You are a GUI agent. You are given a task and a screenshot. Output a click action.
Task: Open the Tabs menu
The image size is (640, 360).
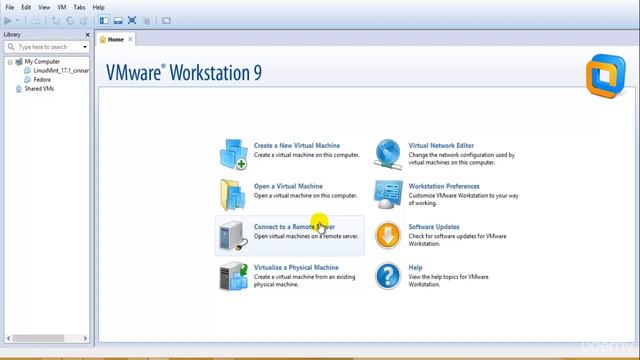point(79,7)
